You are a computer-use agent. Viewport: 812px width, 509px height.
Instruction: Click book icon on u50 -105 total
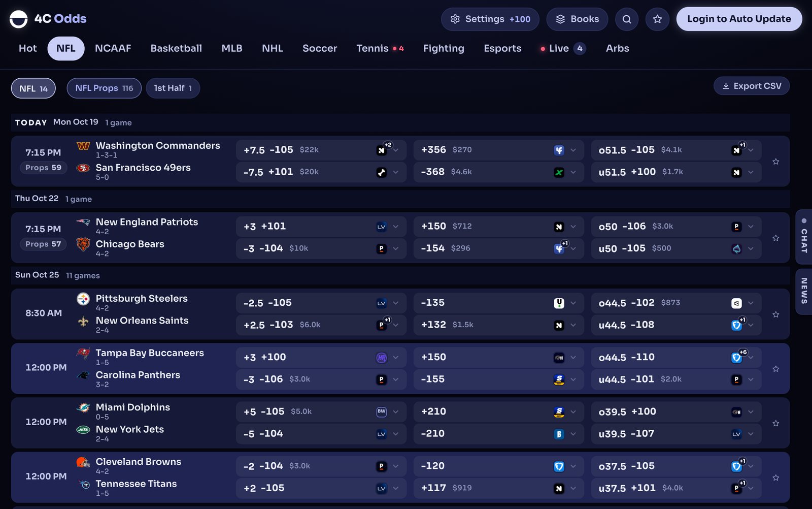point(736,249)
